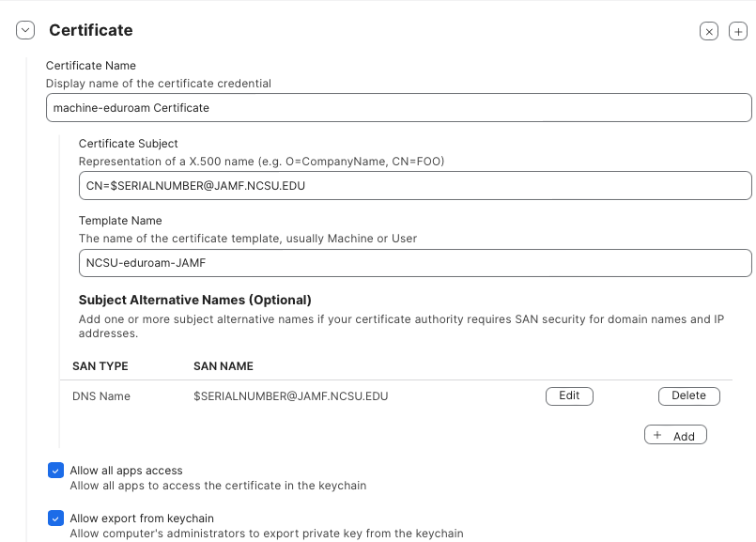
Task: Focus the Certificate Subject text field
Action: click(x=414, y=186)
